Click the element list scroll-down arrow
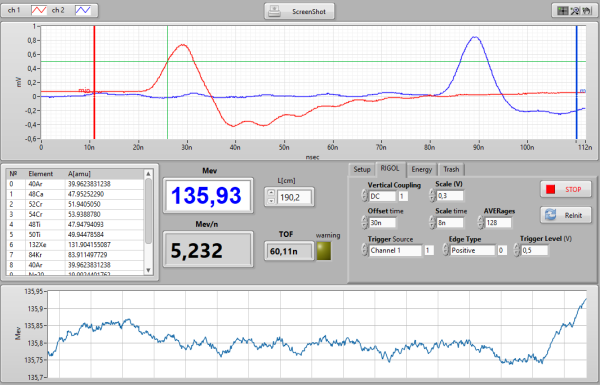Viewport: 600px width, 385px height. (149, 270)
